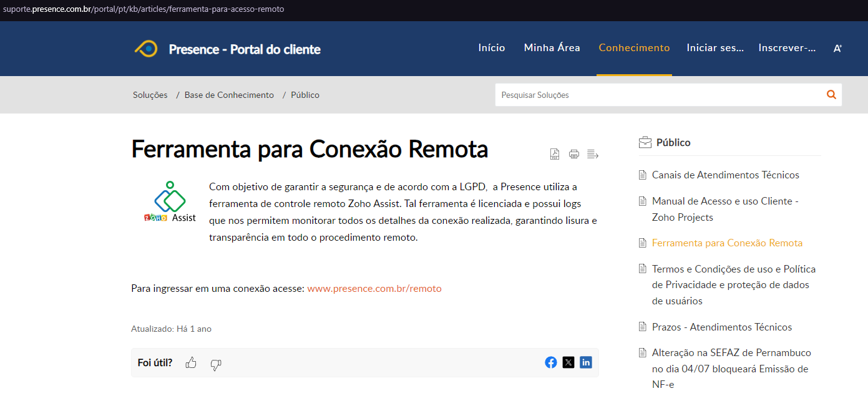The image size is (868, 401).
Task: Click the print article icon
Action: (x=574, y=154)
